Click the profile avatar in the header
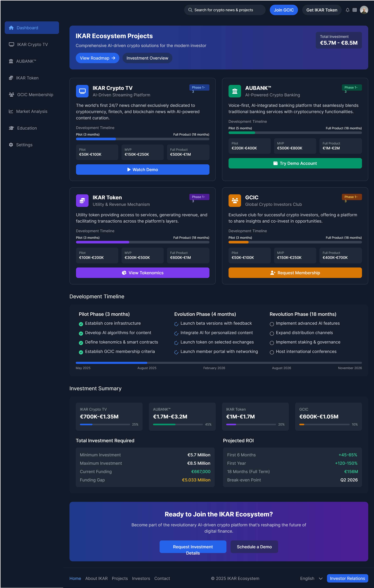The image size is (374, 588). (x=364, y=10)
